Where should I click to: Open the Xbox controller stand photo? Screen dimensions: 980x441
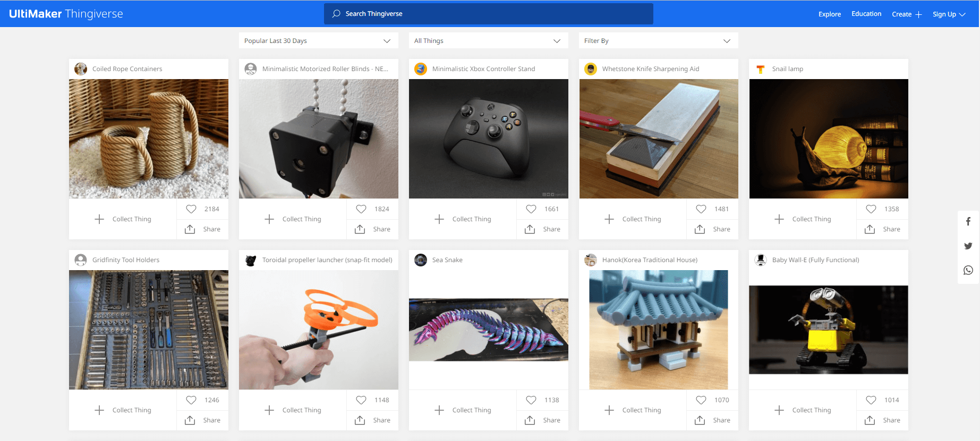pyautogui.click(x=489, y=139)
